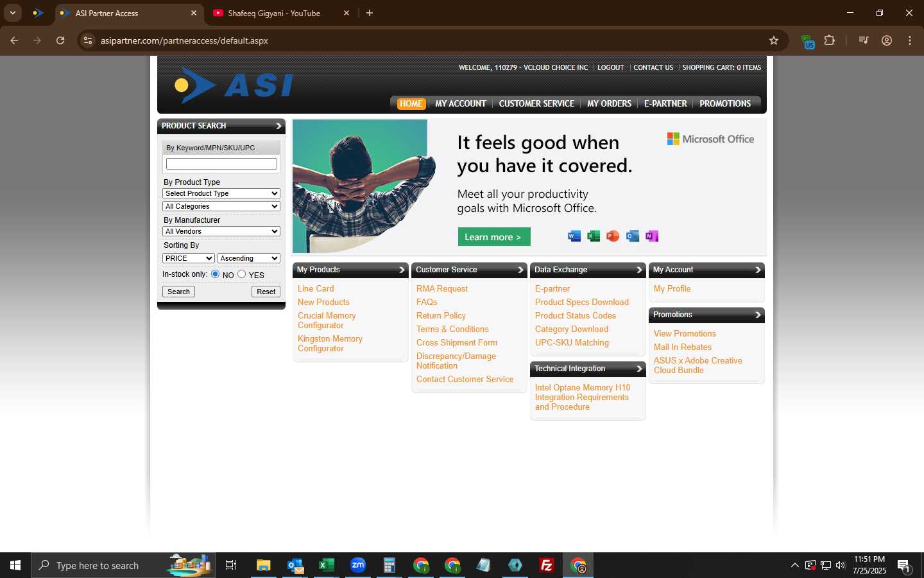Image resolution: width=924 pixels, height=578 pixels.
Task: Open Chrome three-dot menu
Action: tap(910, 40)
